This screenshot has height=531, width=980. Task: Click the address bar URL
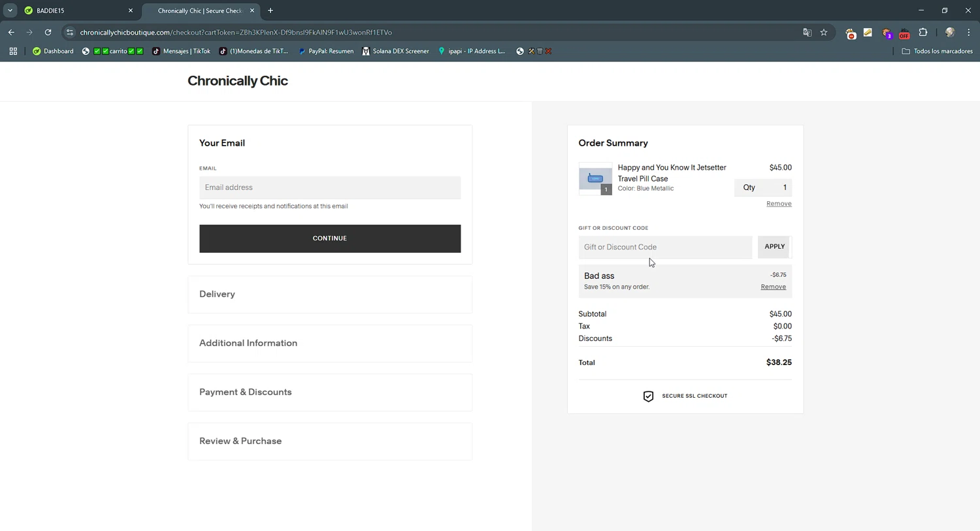(x=236, y=32)
